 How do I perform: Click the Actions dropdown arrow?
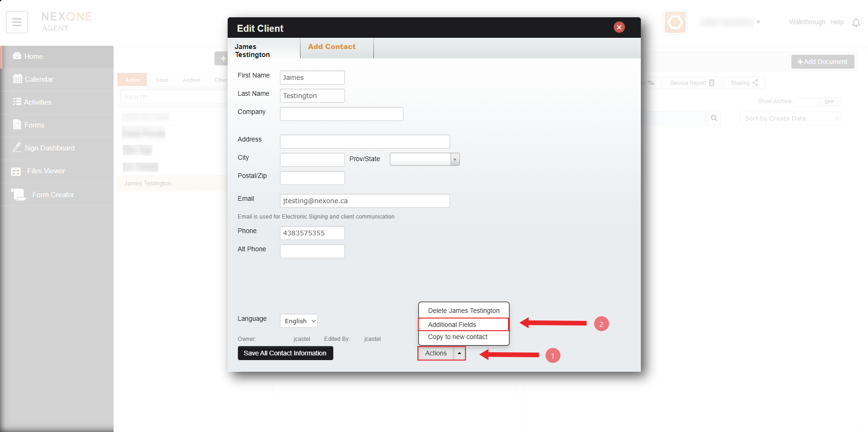(459, 354)
